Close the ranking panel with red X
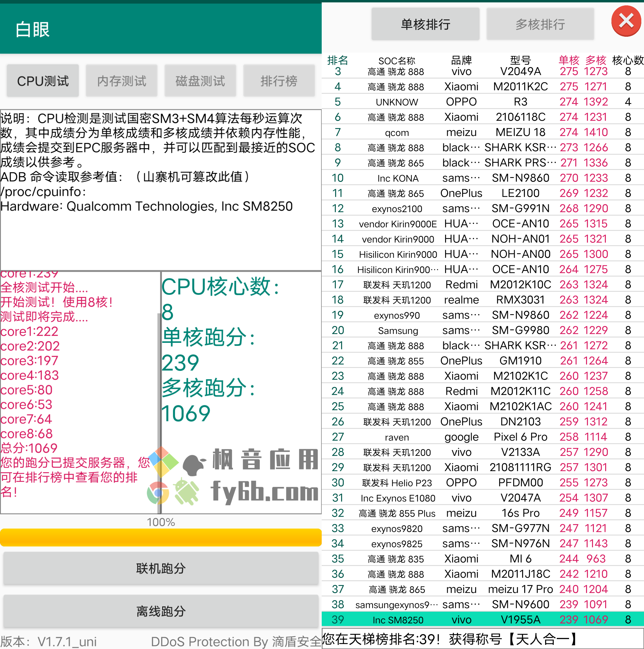This screenshot has height=649, width=644. point(626,21)
